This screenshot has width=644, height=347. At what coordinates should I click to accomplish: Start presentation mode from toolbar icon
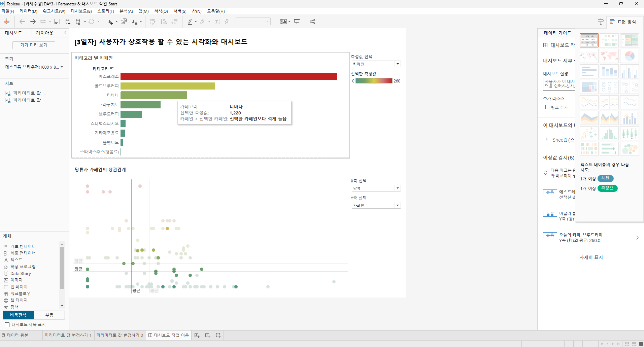[x=297, y=22]
